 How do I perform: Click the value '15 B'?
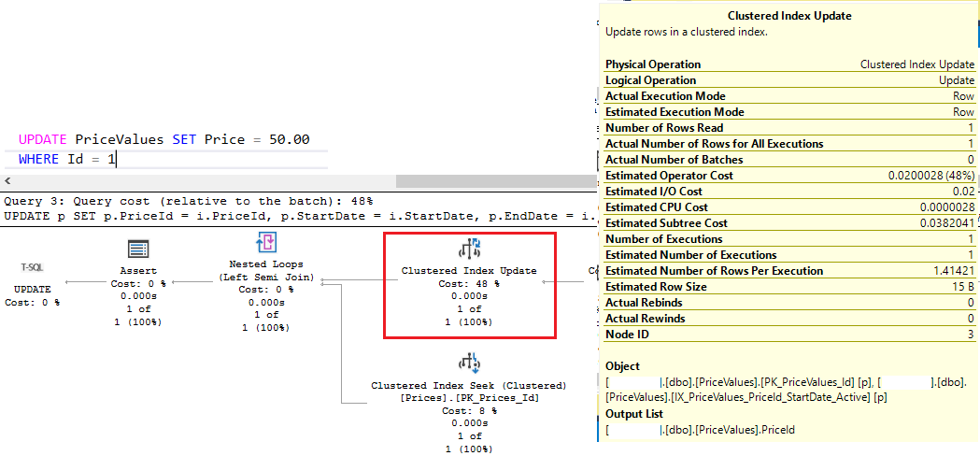(965, 287)
